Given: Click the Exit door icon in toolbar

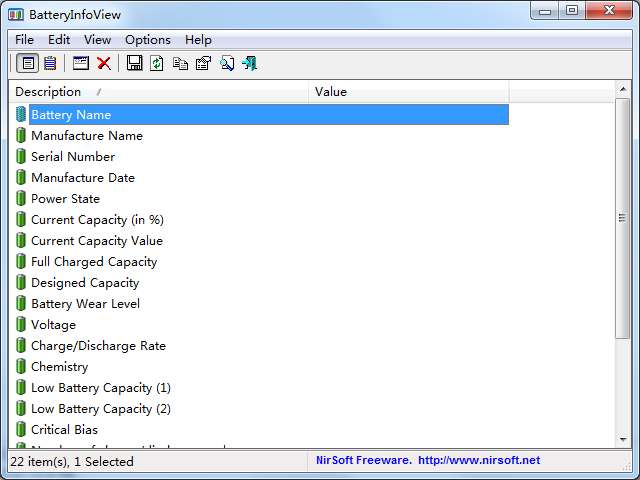Looking at the screenshot, I should point(249,63).
